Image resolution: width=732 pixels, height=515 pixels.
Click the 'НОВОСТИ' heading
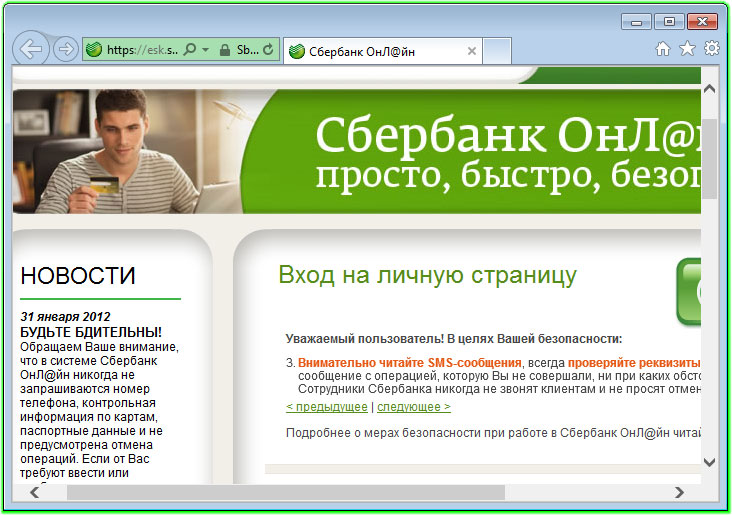coord(78,275)
